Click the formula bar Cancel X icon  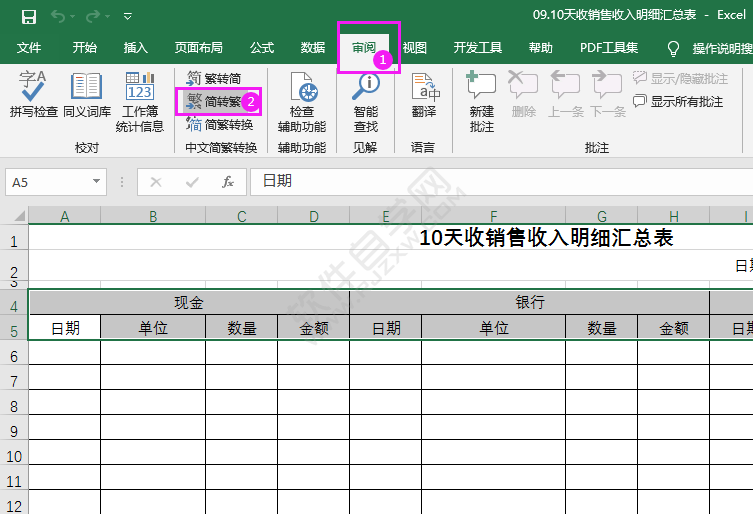156,182
